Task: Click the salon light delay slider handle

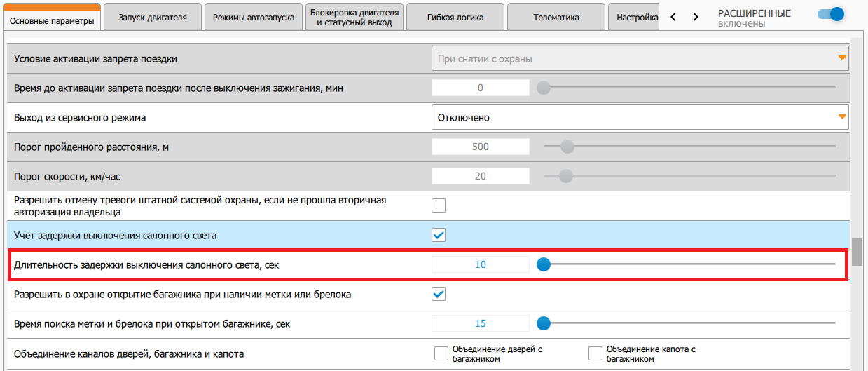Action: pos(543,264)
